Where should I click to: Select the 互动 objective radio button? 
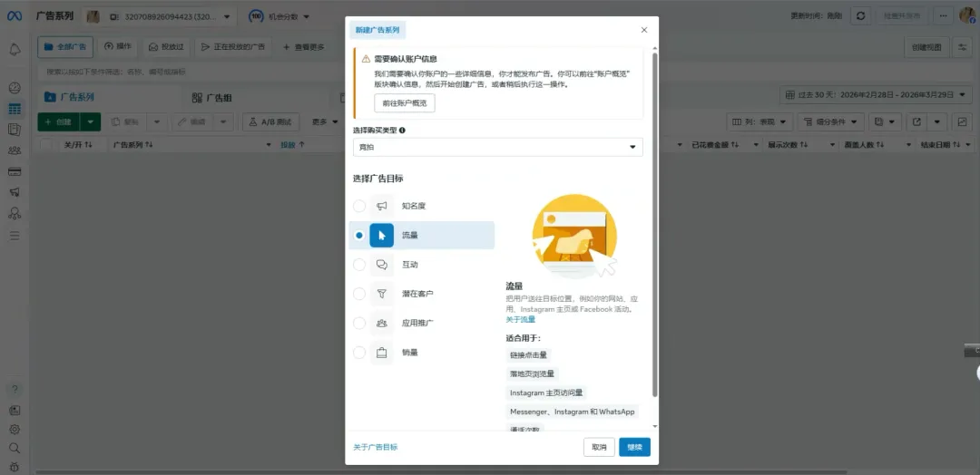click(x=359, y=265)
